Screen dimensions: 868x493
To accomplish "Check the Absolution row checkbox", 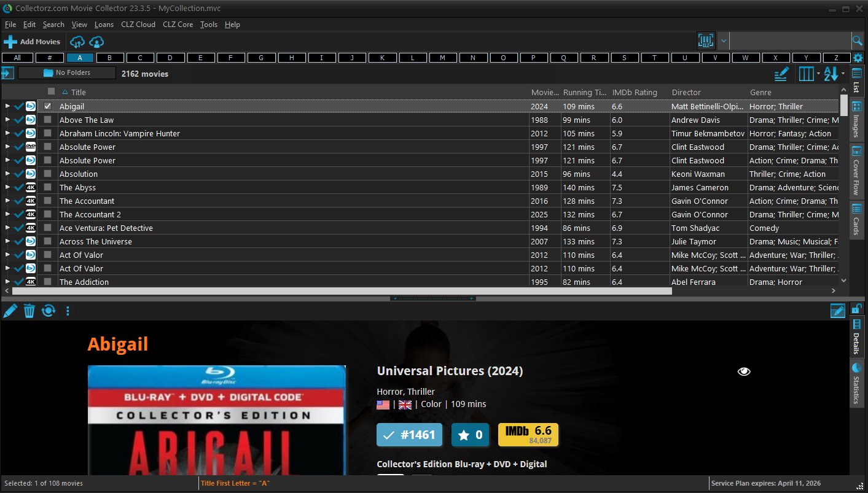I will 48,174.
